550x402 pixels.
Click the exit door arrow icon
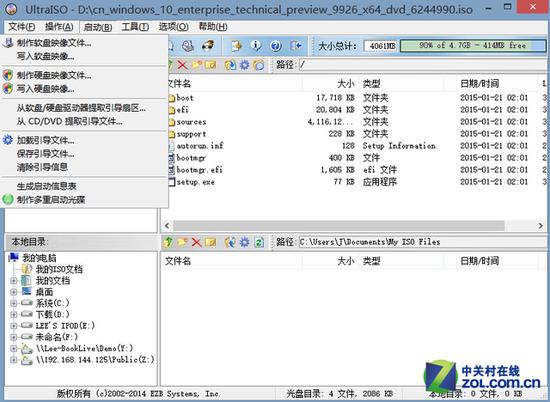coord(296,46)
